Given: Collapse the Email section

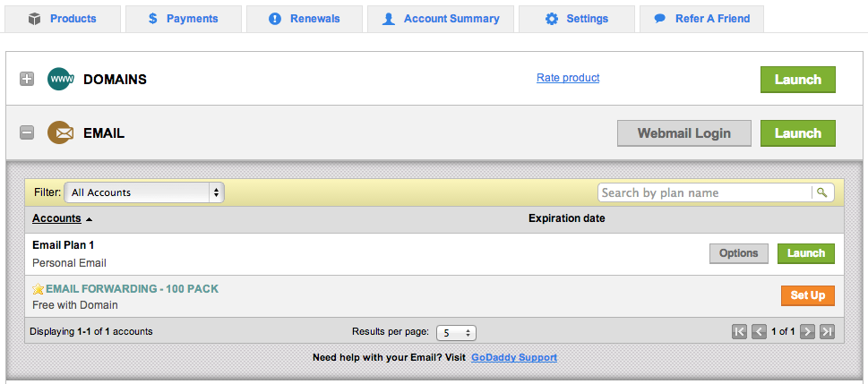Looking at the screenshot, I should 27,133.
